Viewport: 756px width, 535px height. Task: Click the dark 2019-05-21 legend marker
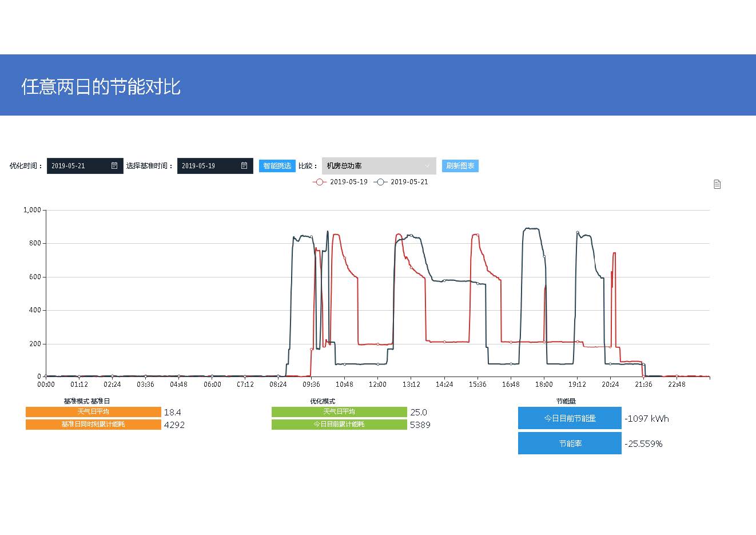(380, 182)
